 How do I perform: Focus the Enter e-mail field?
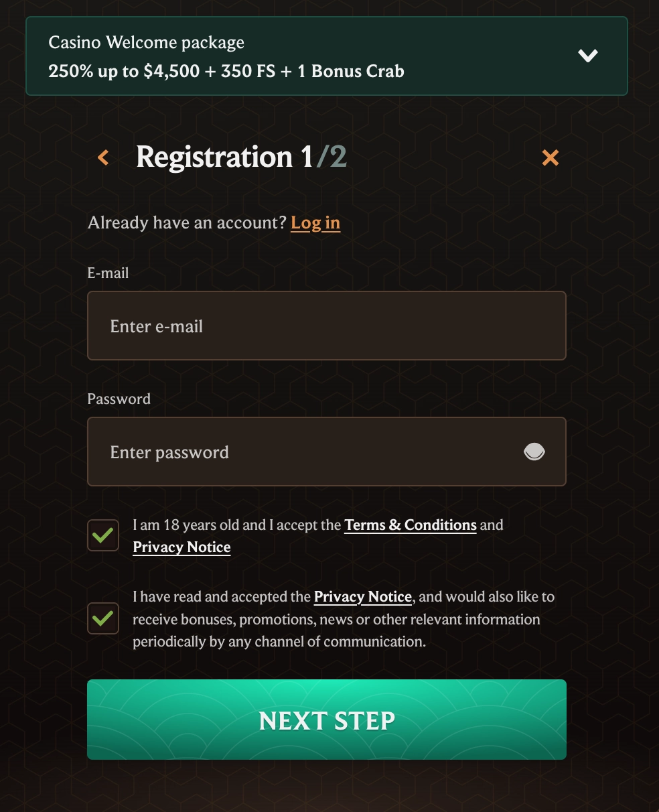pyautogui.click(x=326, y=326)
